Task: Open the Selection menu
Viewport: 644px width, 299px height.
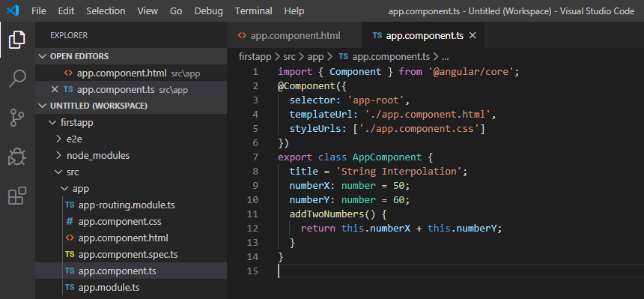Action: coord(106,11)
